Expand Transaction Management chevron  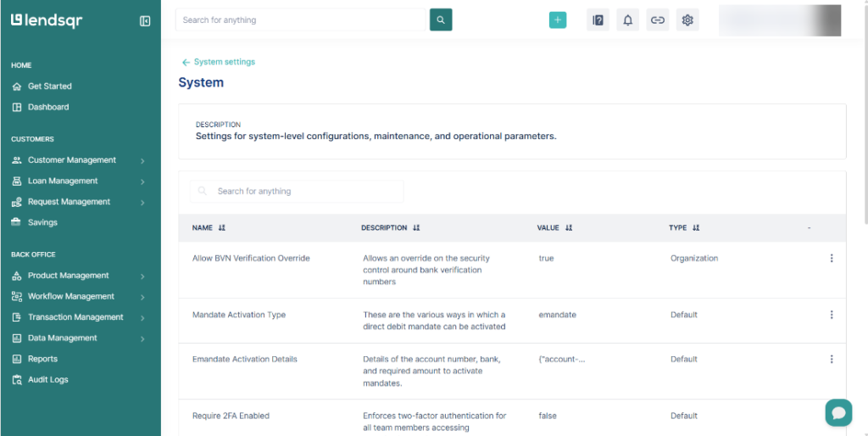[142, 318]
